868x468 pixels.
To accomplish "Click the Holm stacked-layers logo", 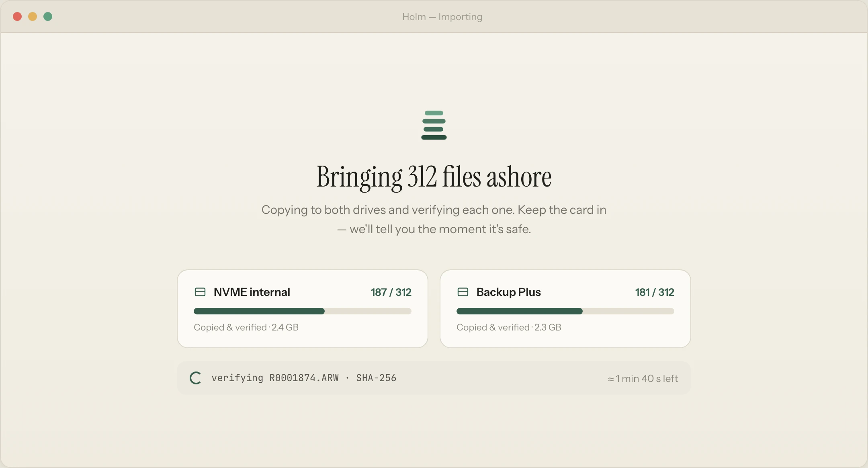I will (434, 125).
